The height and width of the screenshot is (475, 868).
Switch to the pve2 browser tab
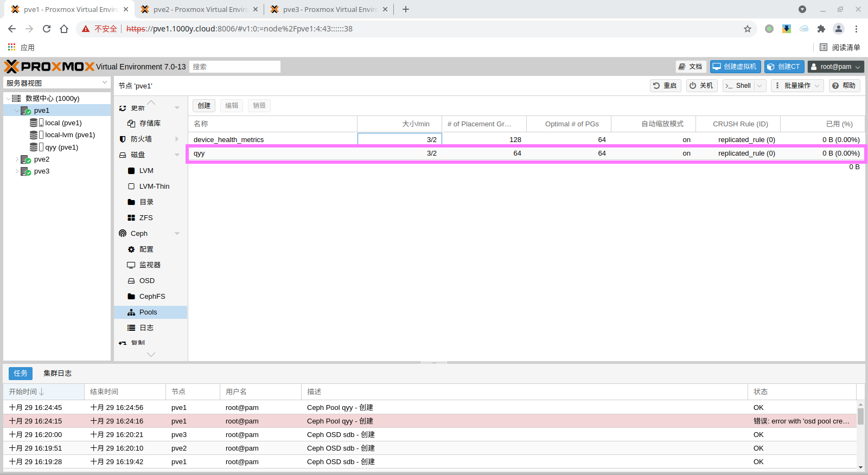[x=199, y=9]
